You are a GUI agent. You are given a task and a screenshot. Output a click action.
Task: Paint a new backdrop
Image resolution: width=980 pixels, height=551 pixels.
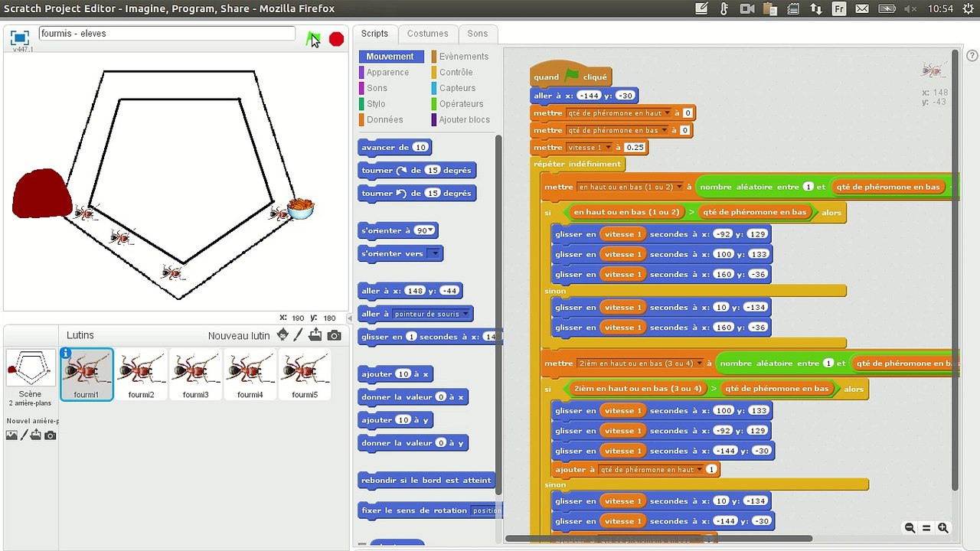click(x=24, y=435)
